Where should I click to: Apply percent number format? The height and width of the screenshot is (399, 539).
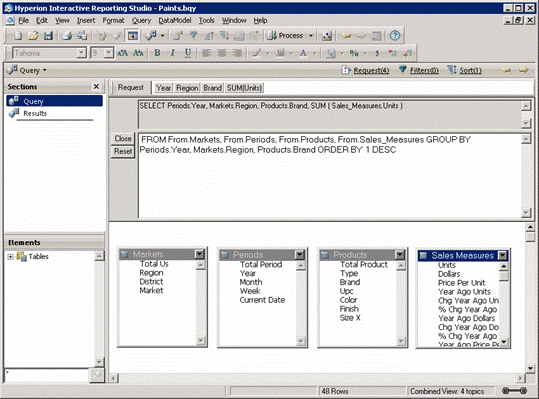click(354, 53)
